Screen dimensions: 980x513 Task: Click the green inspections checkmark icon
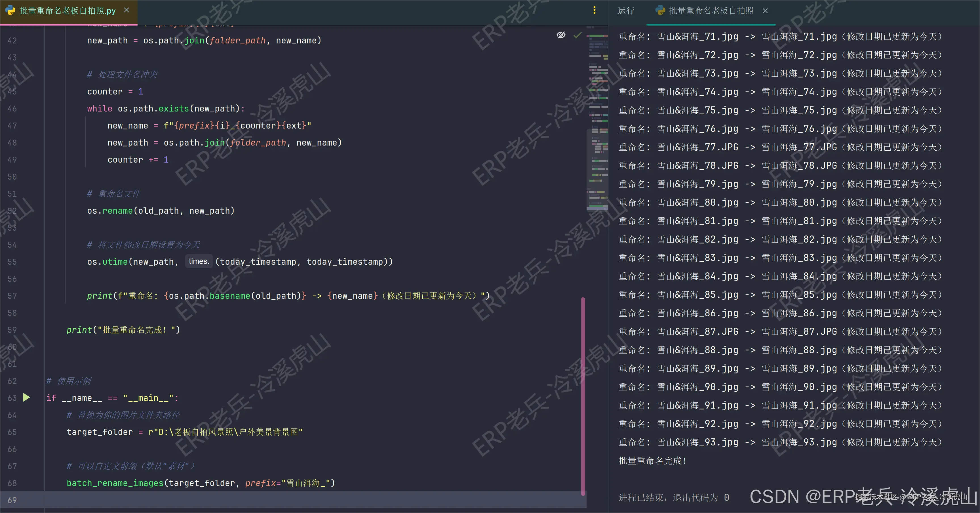577,35
